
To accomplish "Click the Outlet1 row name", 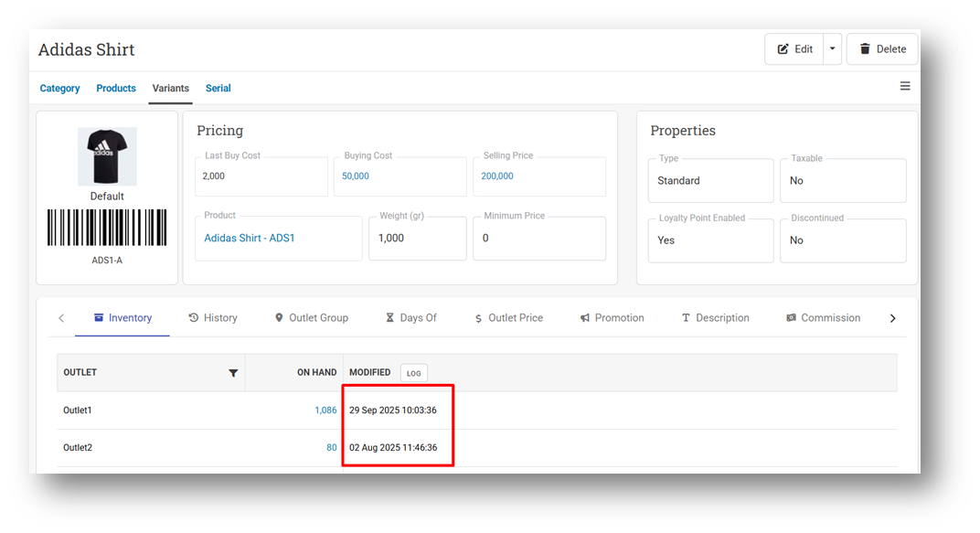I will click(x=78, y=410).
